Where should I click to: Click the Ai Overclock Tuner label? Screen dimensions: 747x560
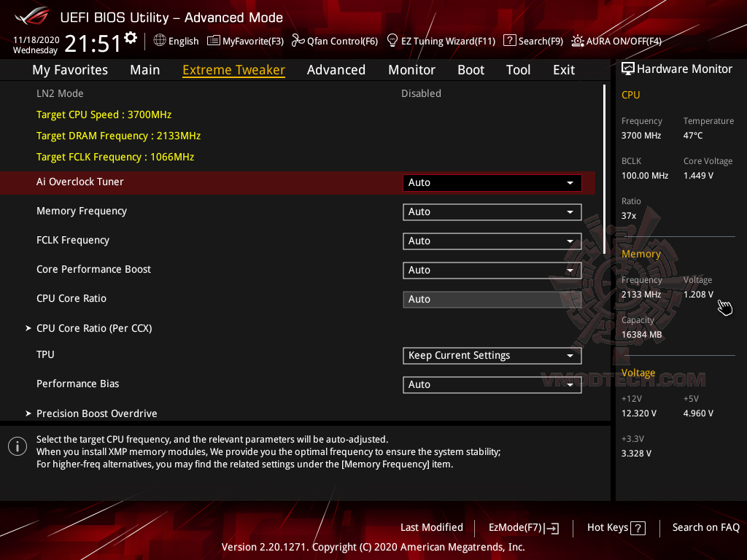[80, 182]
